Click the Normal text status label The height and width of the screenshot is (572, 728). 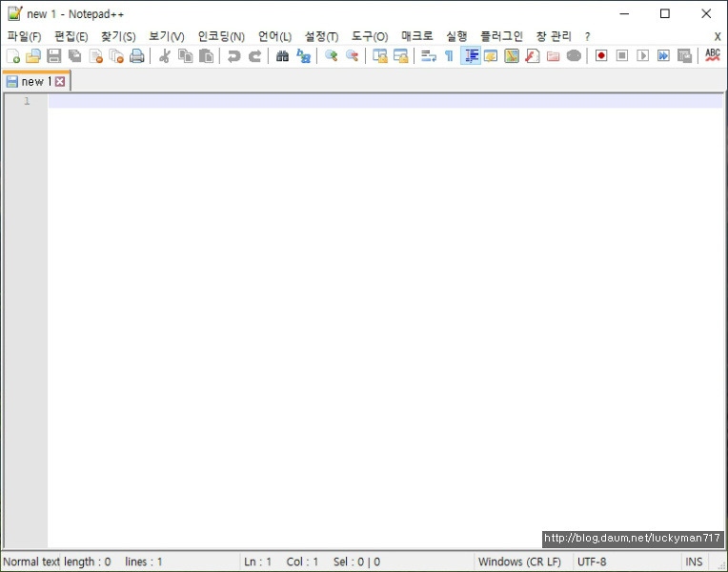pos(31,562)
